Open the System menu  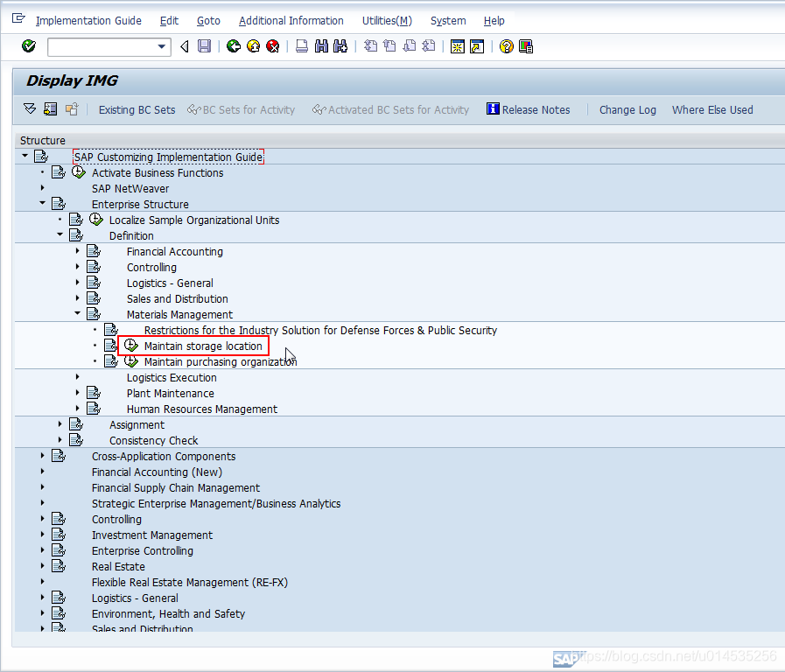(448, 20)
